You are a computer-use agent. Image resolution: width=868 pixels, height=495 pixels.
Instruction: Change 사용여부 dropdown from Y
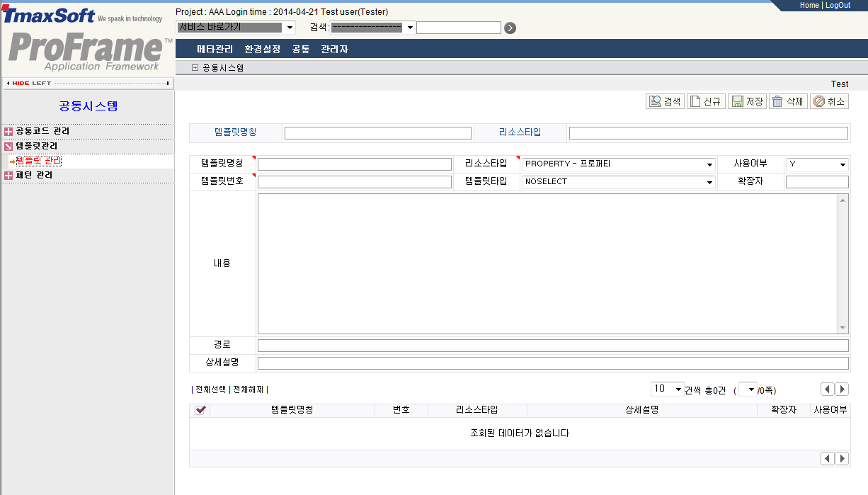pos(843,164)
